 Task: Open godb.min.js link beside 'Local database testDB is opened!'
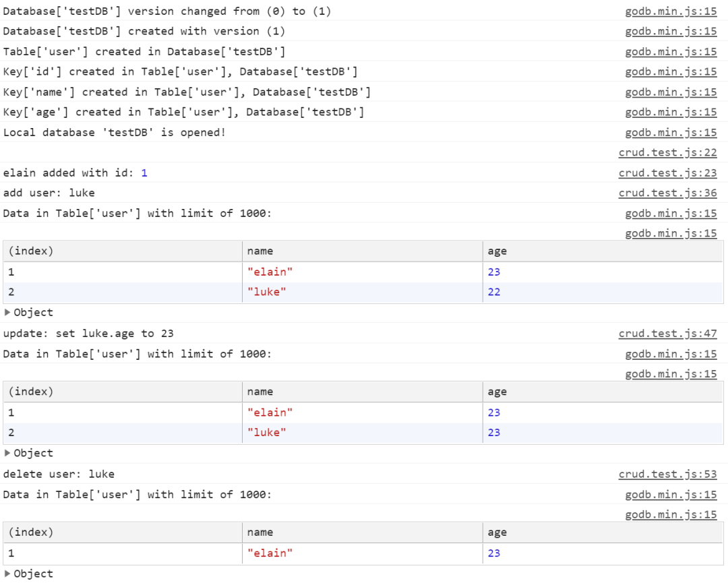pos(671,133)
